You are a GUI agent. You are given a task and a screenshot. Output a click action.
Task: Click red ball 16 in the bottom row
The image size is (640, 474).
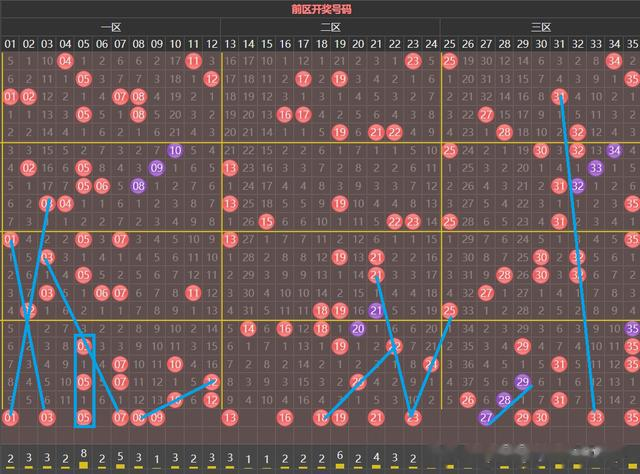click(285, 418)
